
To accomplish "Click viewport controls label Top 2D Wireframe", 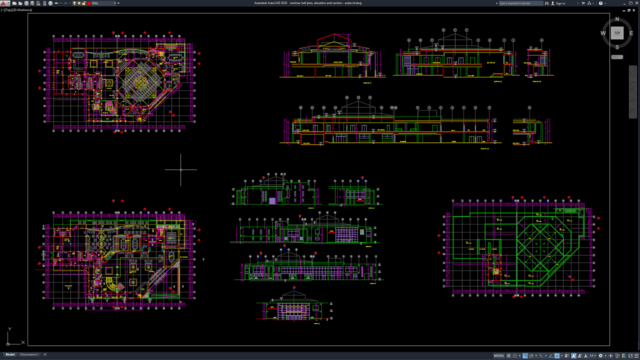I will 17,10.
